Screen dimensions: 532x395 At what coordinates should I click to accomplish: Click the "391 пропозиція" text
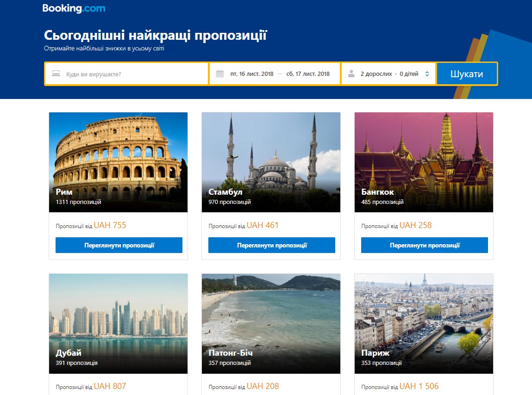pos(77,363)
